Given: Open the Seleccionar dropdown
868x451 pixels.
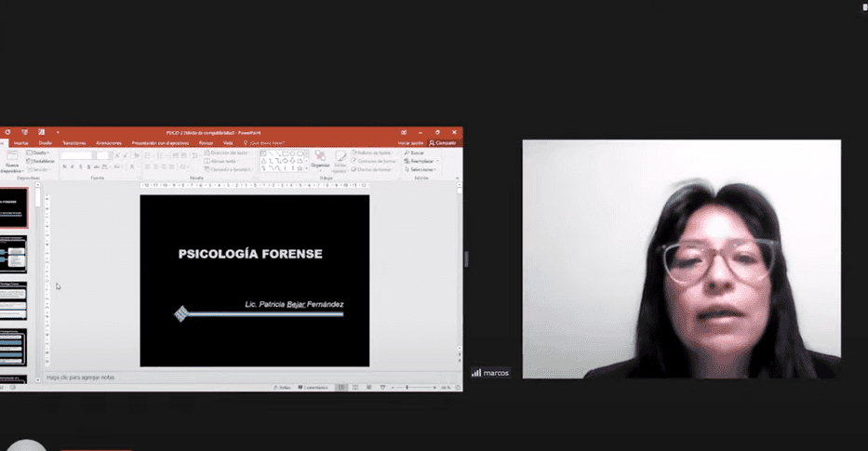Looking at the screenshot, I should (421, 169).
